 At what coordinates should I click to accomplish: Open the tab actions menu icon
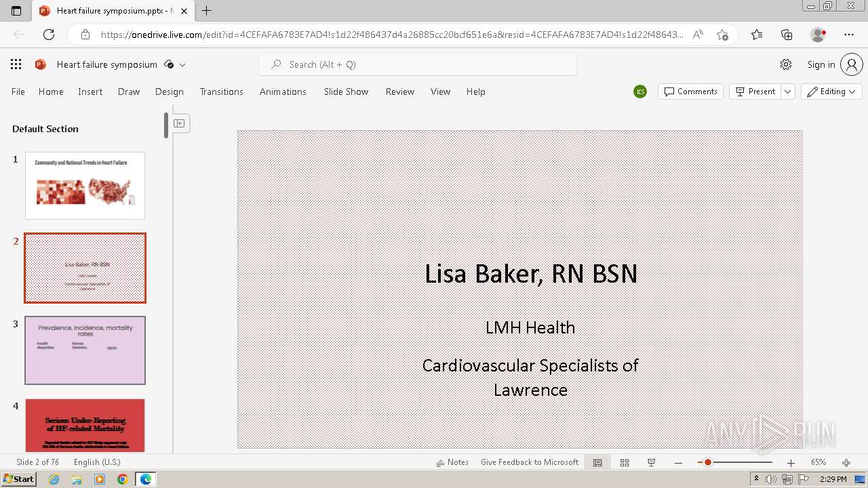[16, 11]
